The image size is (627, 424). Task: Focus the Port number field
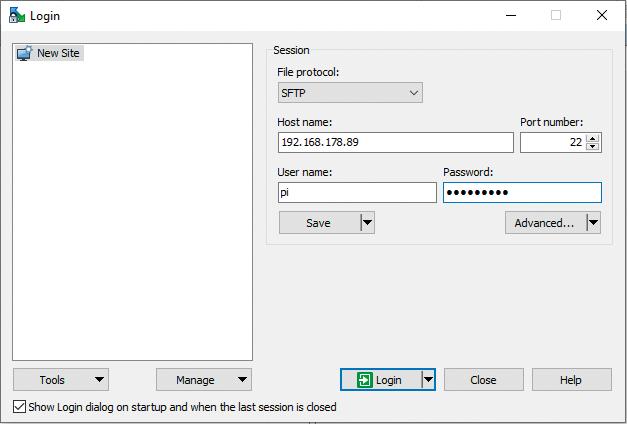point(553,142)
